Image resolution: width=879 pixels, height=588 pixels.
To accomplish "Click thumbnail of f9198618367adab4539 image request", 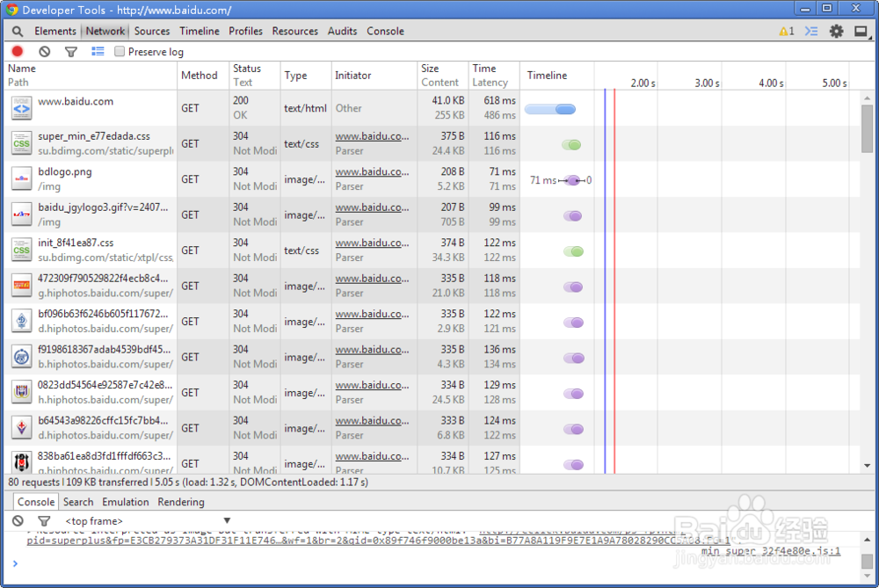I will pos(21,357).
